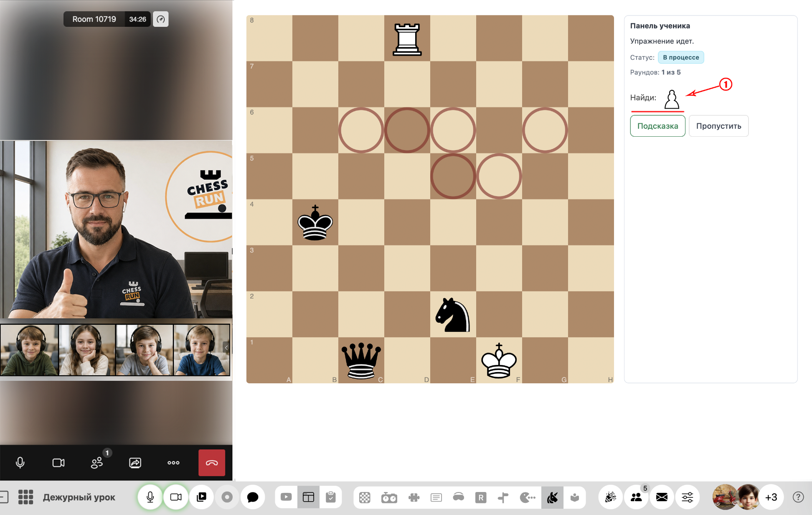Click share screen icon in call panel
This screenshot has height=515, width=812.
pyautogui.click(x=135, y=463)
